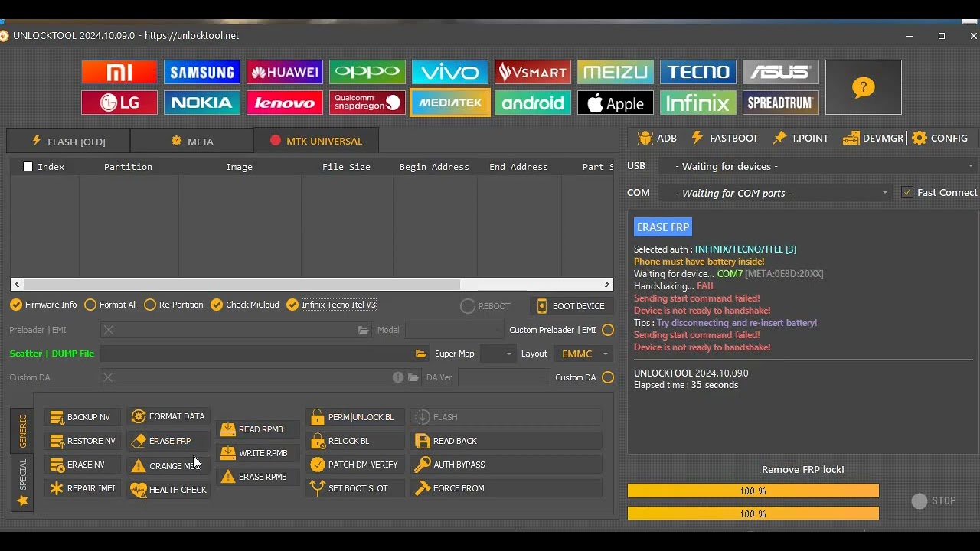Image resolution: width=980 pixels, height=551 pixels.
Task: Run the AUTH BYPASS function
Action: (x=507, y=465)
